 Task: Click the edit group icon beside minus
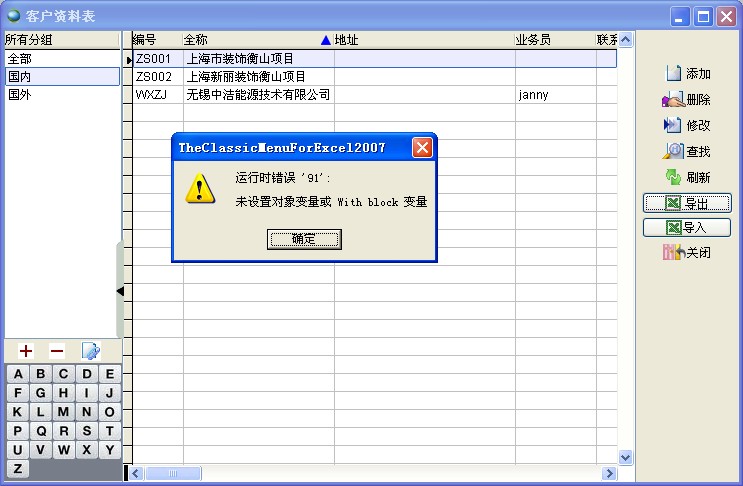coord(90,351)
